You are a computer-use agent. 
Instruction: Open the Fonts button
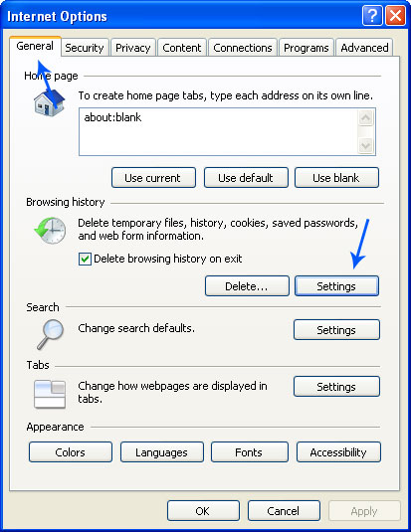pos(250,451)
